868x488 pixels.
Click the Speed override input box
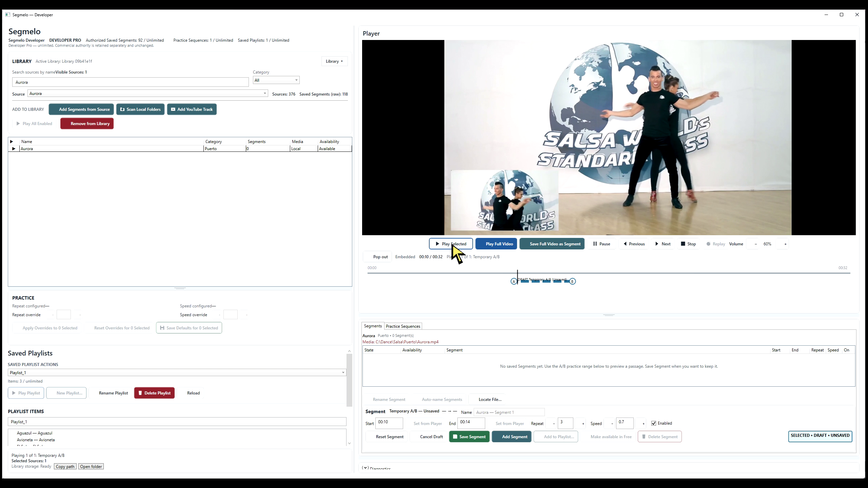[231, 314]
